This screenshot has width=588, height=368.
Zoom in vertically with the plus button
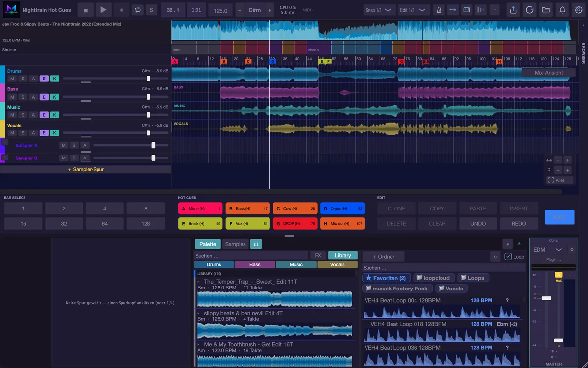(567, 170)
